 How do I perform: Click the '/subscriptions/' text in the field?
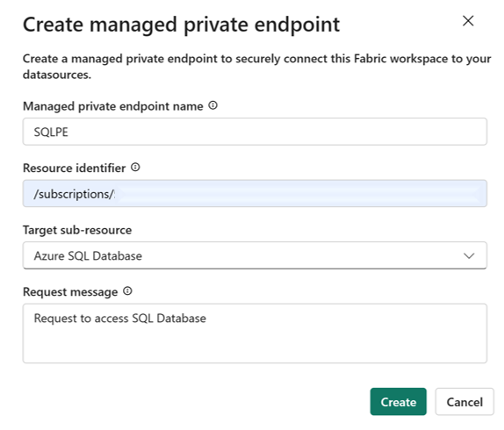click(75, 194)
